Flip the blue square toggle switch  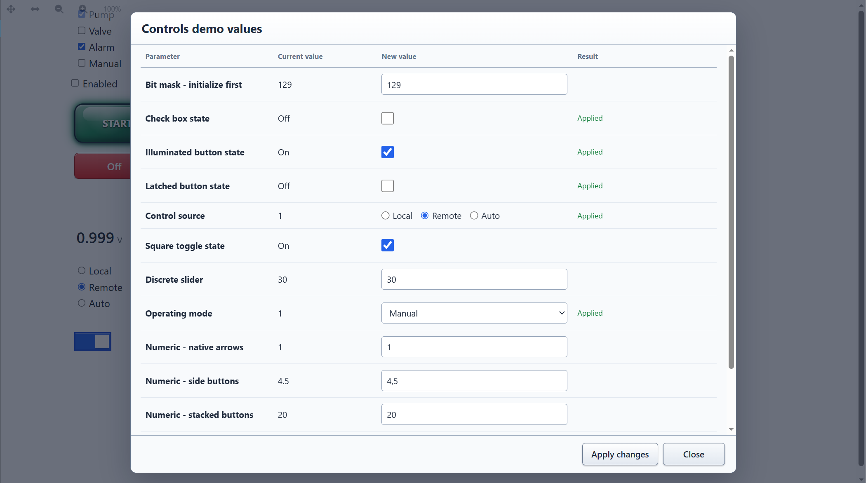pyautogui.click(x=93, y=341)
